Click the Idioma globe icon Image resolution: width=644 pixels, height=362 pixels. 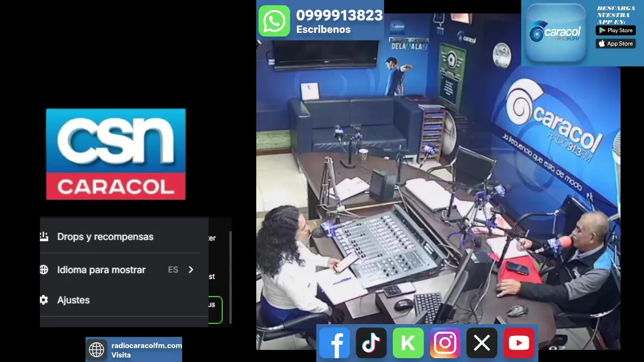click(44, 270)
